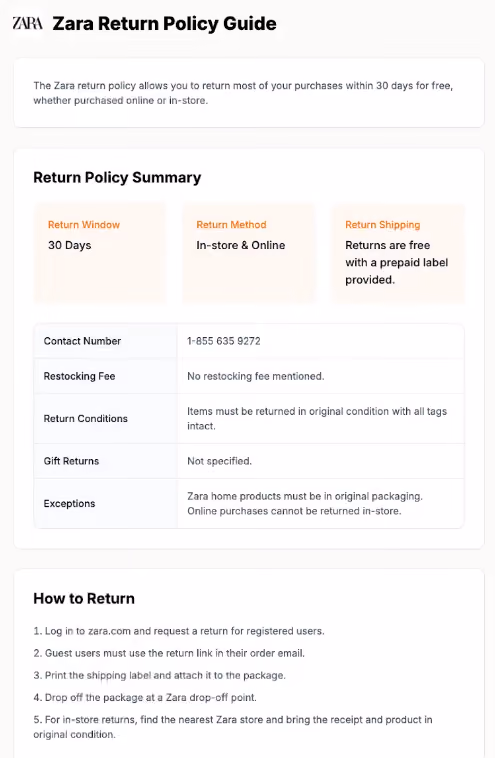The height and width of the screenshot is (758, 495).
Task: Click the ZARA logo icon
Action: pos(27,23)
